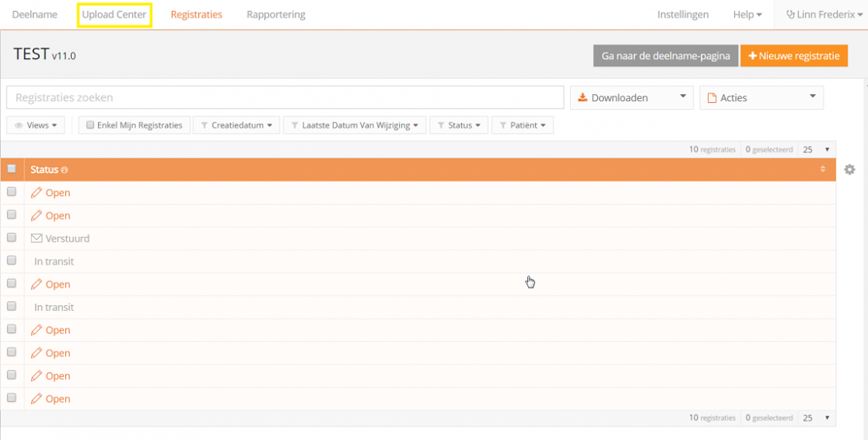Viewport: 868px width, 440px height.
Task: Toggle the select-all checkbox in table header
Action: click(x=12, y=169)
